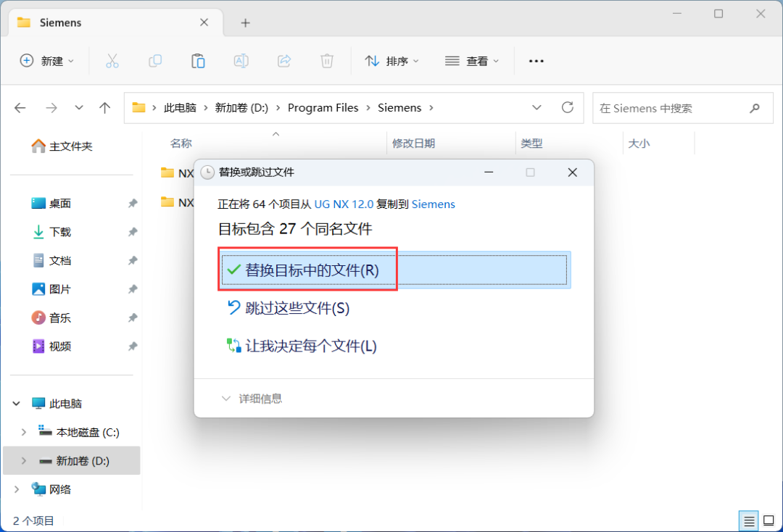Click the pin icon next to 文档
The image size is (783, 532).
click(133, 260)
